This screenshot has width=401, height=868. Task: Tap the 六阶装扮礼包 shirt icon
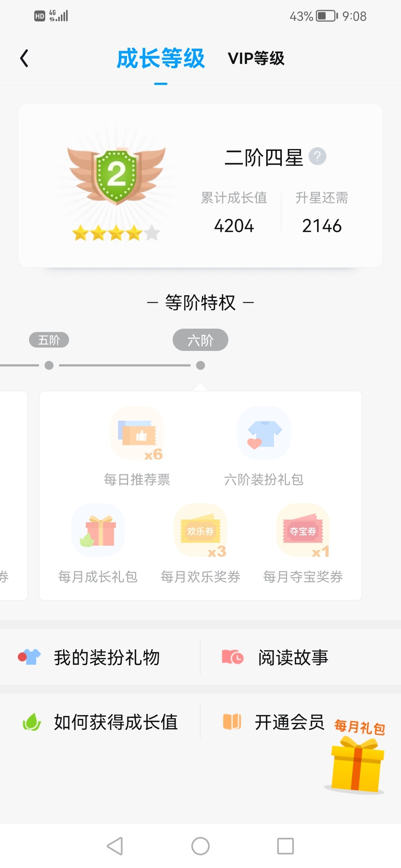(264, 433)
